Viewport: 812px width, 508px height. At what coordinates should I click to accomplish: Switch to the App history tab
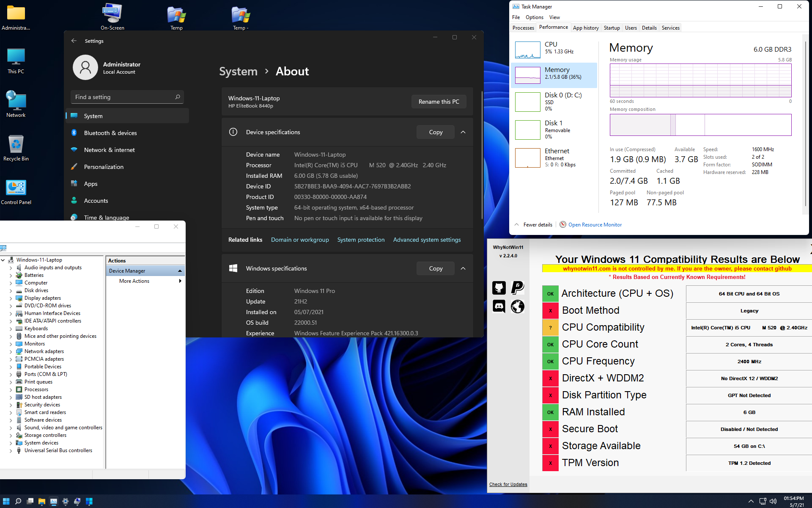point(586,28)
